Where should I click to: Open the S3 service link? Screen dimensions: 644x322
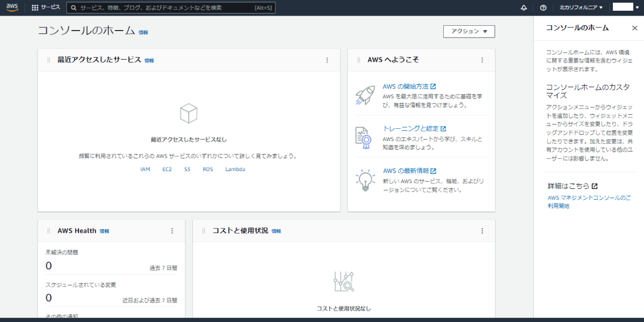click(x=187, y=169)
